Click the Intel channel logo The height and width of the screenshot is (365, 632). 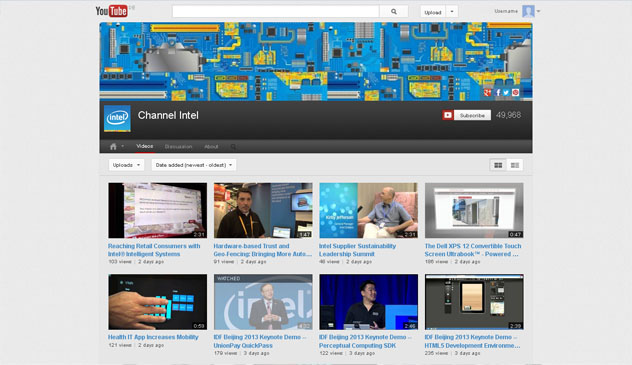tap(117, 118)
